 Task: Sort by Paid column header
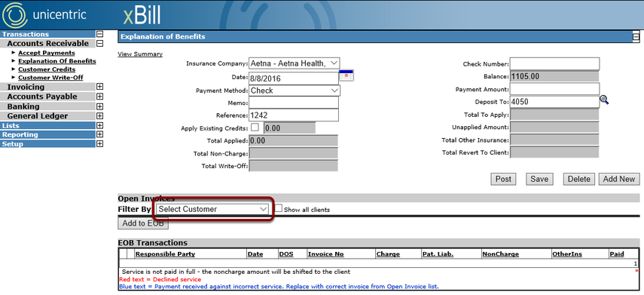click(617, 254)
